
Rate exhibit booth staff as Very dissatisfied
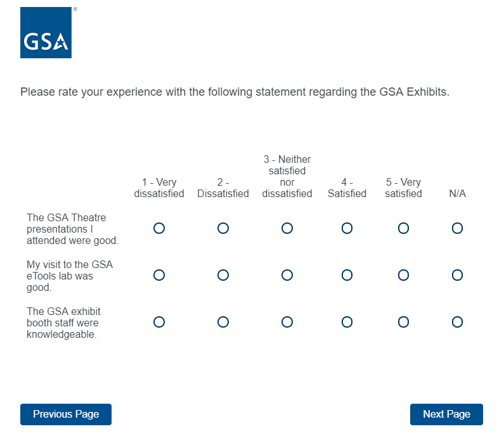[x=159, y=322]
